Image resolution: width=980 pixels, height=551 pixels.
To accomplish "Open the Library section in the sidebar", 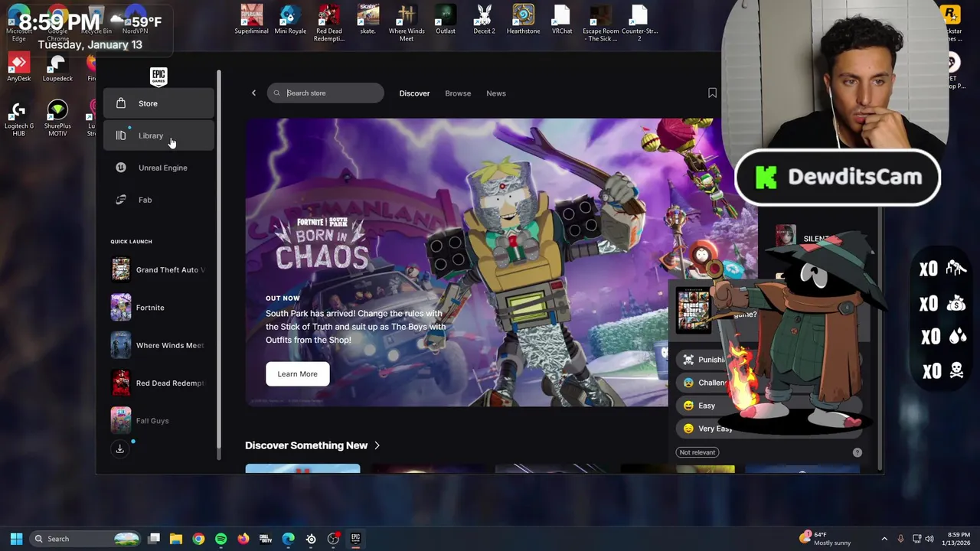I will (158, 135).
